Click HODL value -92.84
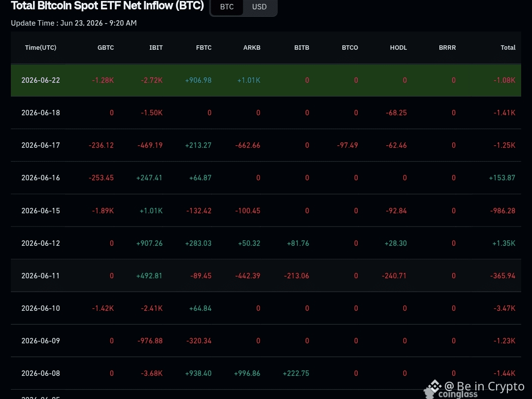This screenshot has width=532, height=399. 396,211
